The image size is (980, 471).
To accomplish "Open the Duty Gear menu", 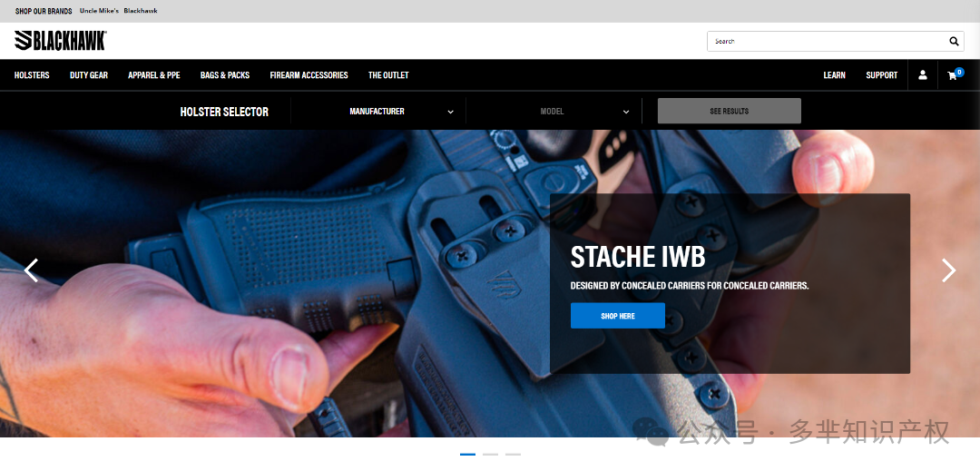I will [x=89, y=75].
